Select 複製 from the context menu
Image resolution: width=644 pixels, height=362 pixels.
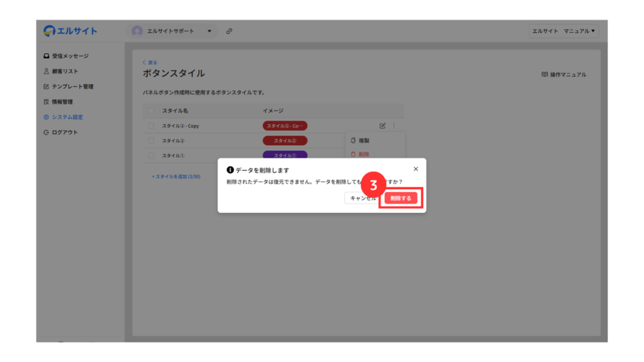tap(364, 140)
